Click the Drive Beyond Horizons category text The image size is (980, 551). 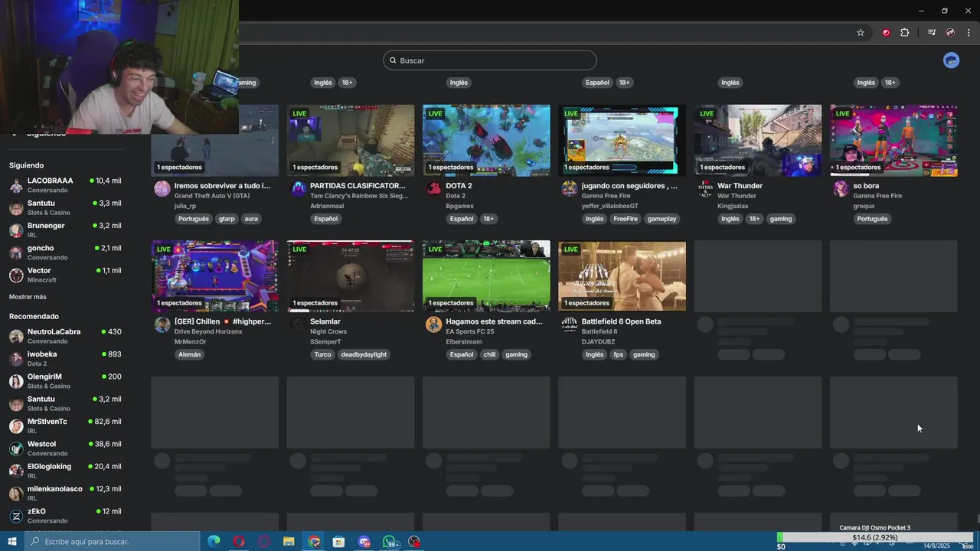pos(207,331)
